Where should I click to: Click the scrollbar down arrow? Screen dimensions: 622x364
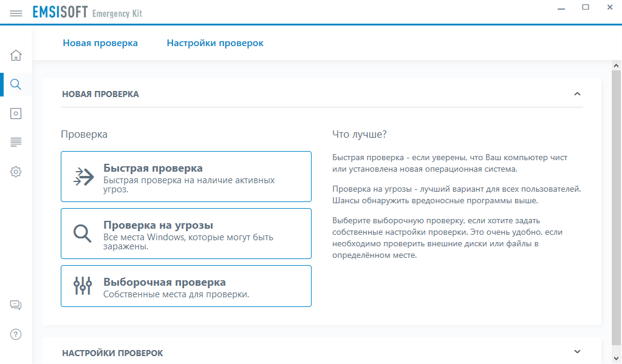tap(616, 359)
